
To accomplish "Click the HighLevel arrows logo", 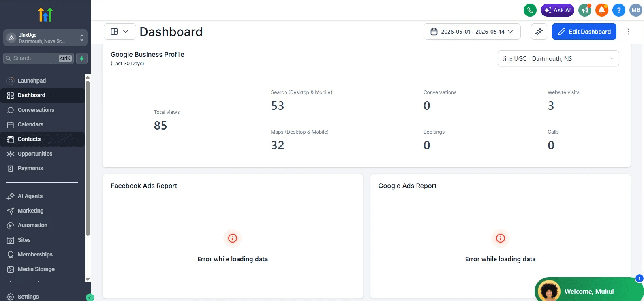I will [x=45, y=15].
